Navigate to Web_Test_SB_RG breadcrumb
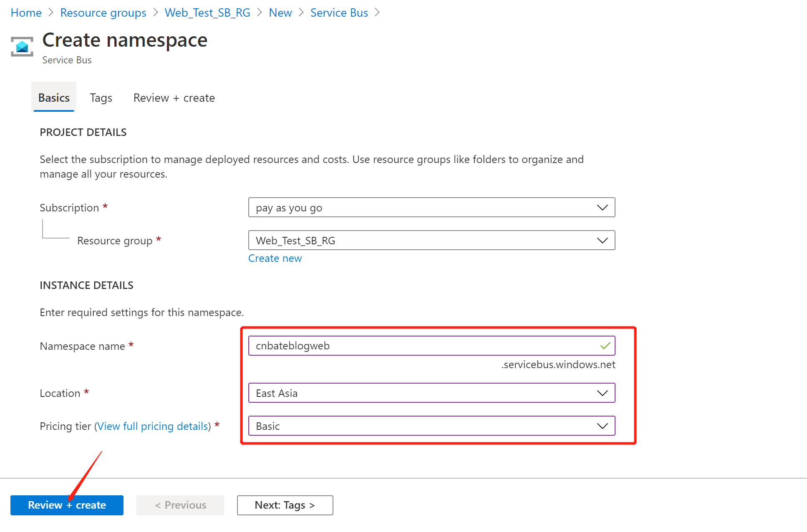Viewport: 807px width, 532px height. (x=207, y=13)
